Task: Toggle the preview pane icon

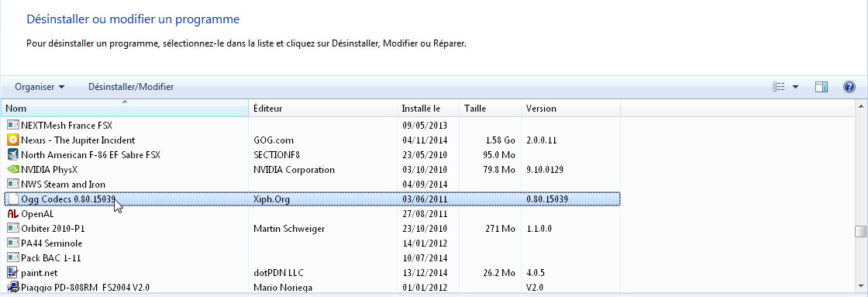Action: point(821,87)
